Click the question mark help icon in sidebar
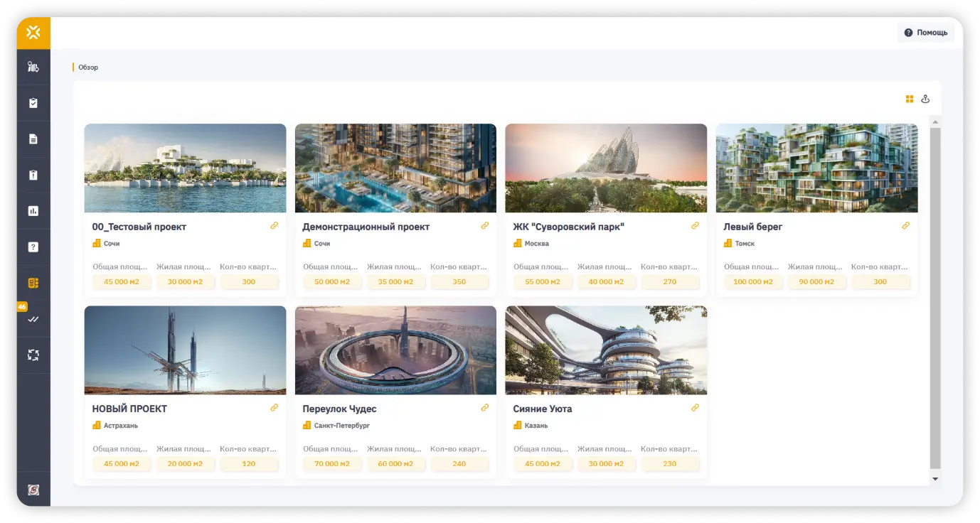This screenshot has width=980, height=523. pos(33,246)
